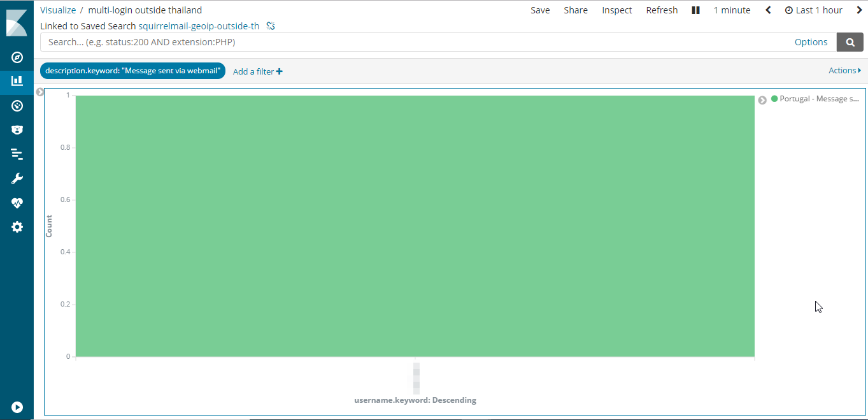Pause the auto-refresh
The image size is (868, 420).
(695, 10)
